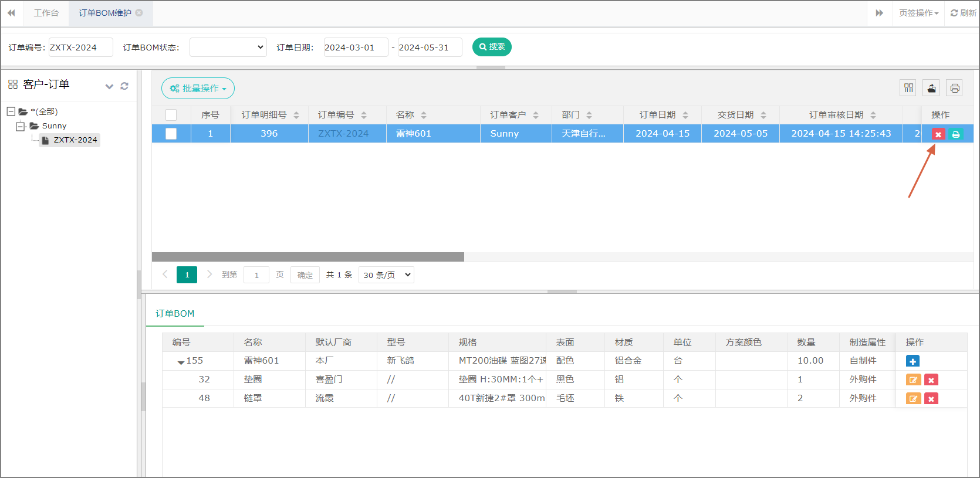
Task: Refresh the 客户-订单 tree panel
Action: point(124,86)
